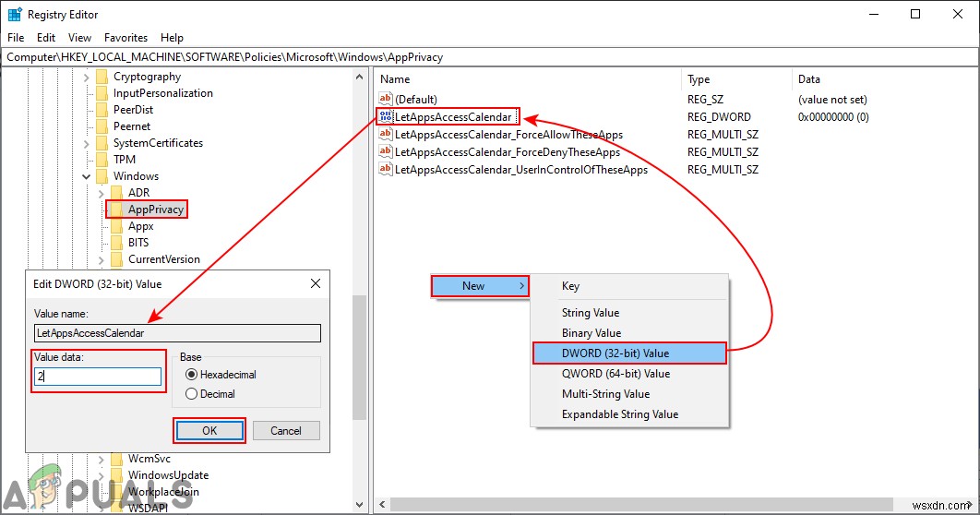Choose Multi-String Value from the submenu
Image resolution: width=980 pixels, height=515 pixels.
(x=629, y=394)
